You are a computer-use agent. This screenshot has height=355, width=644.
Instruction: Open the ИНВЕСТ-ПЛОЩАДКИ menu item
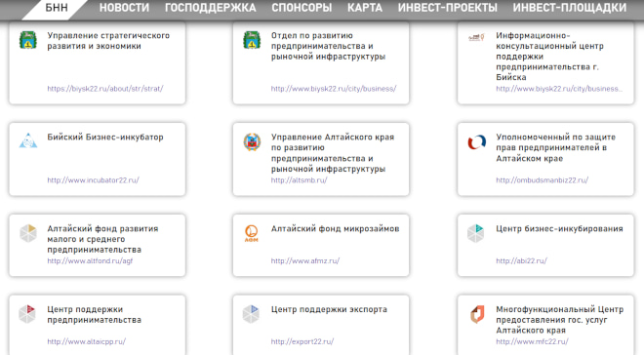tap(570, 8)
